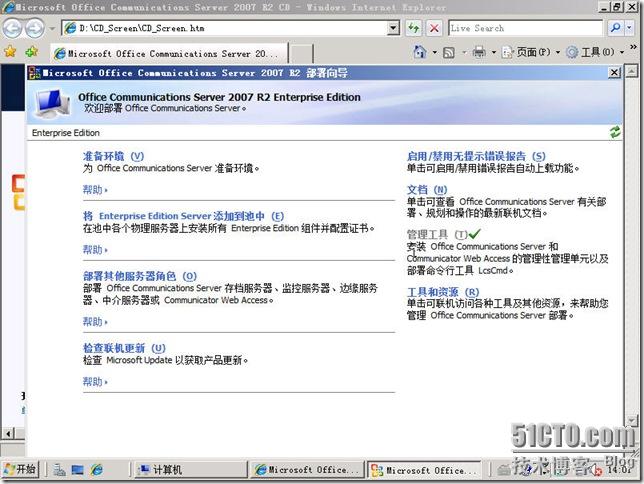This screenshot has height=484, width=644.
Task: Expand the address bar history dropdown
Action: (x=393, y=28)
